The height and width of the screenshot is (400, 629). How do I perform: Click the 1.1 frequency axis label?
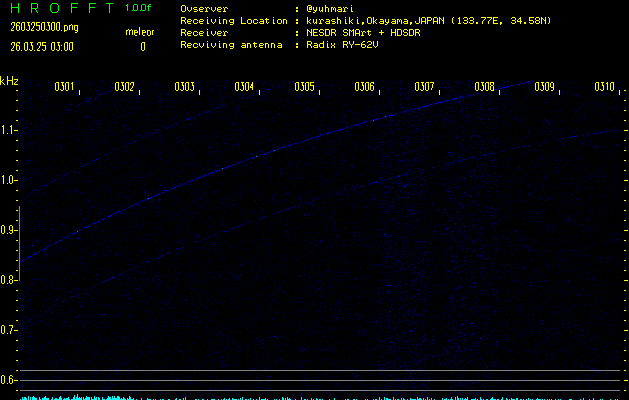(x=9, y=130)
